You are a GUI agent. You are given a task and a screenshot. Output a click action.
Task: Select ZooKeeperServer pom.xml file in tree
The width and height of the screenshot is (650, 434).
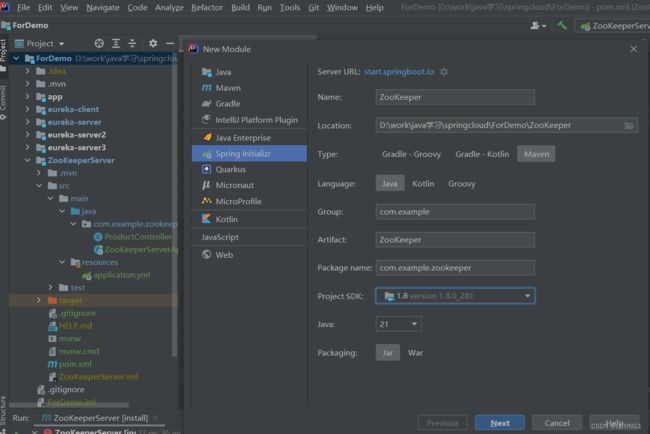tap(70, 364)
